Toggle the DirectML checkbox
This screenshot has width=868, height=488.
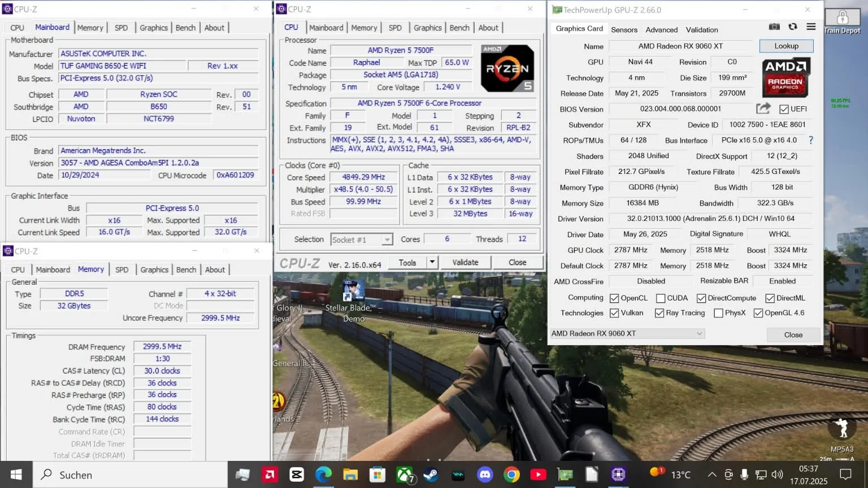770,298
